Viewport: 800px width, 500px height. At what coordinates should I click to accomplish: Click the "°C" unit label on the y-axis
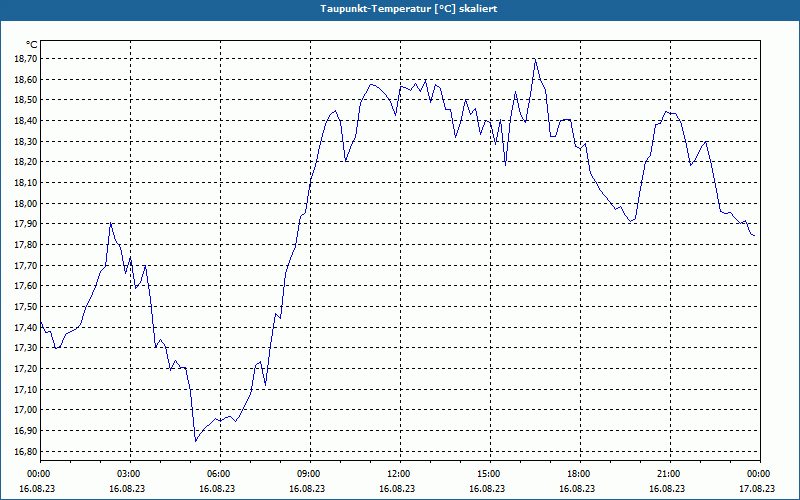tap(31, 45)
